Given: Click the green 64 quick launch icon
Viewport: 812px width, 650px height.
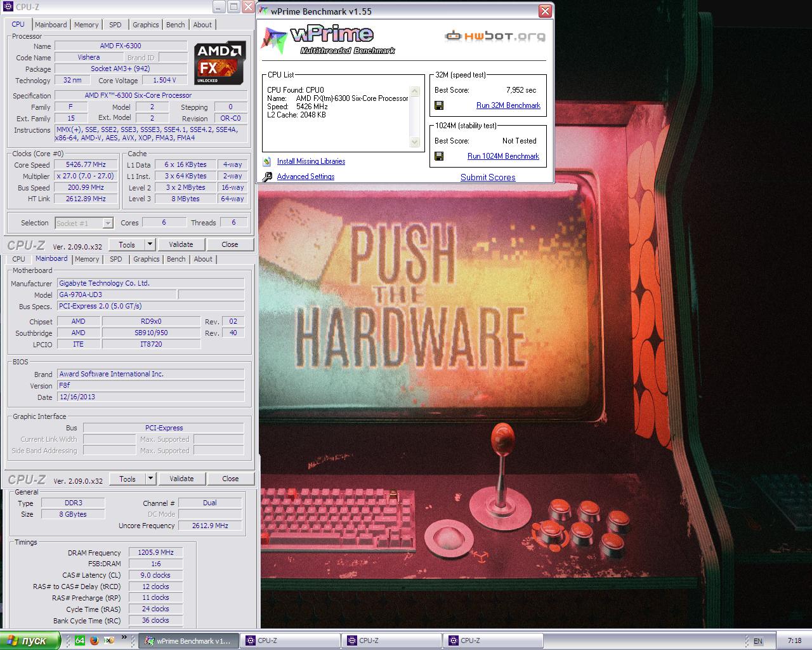Looking at the screenshot, I should [x=80, y=640].
